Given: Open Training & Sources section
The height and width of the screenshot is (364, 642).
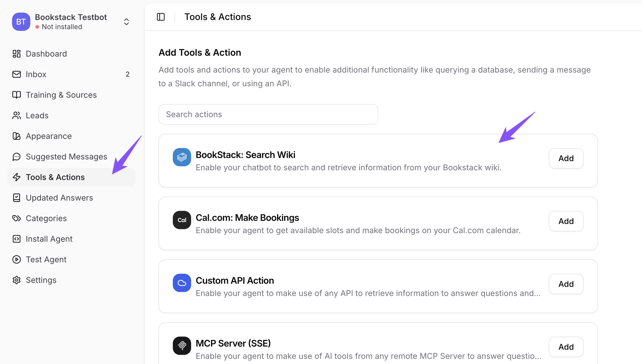Looking at the screenshot, I should point(61,95).
